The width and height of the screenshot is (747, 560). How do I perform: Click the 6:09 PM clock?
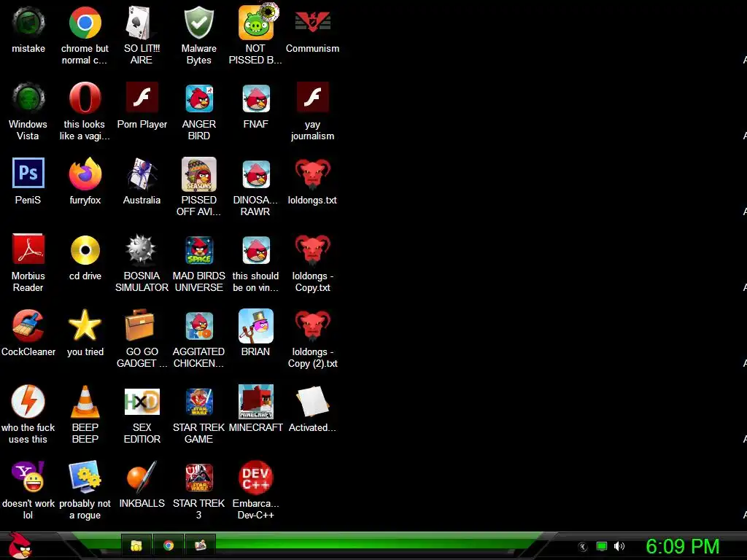pos(682,547)
